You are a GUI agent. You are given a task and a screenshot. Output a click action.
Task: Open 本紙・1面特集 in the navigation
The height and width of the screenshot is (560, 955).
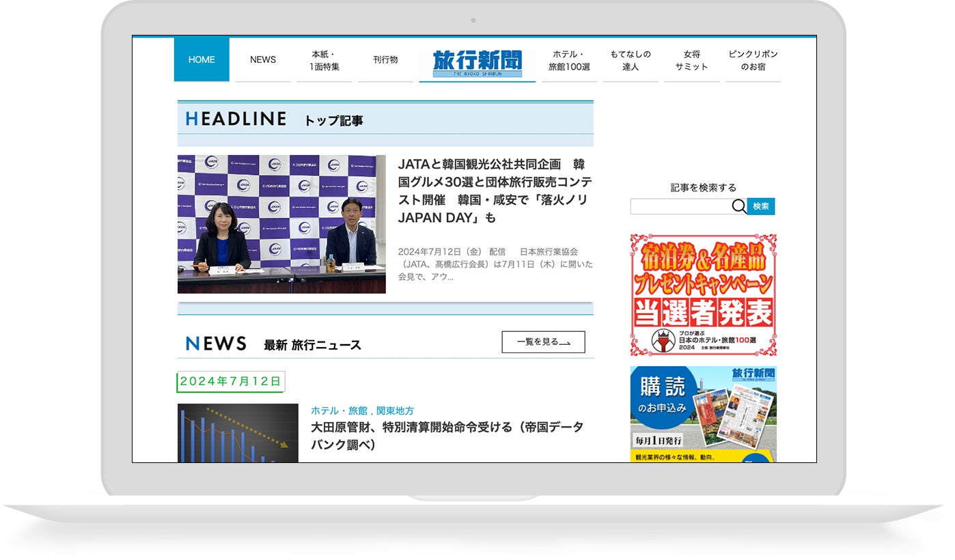click(x=324, y=60)
